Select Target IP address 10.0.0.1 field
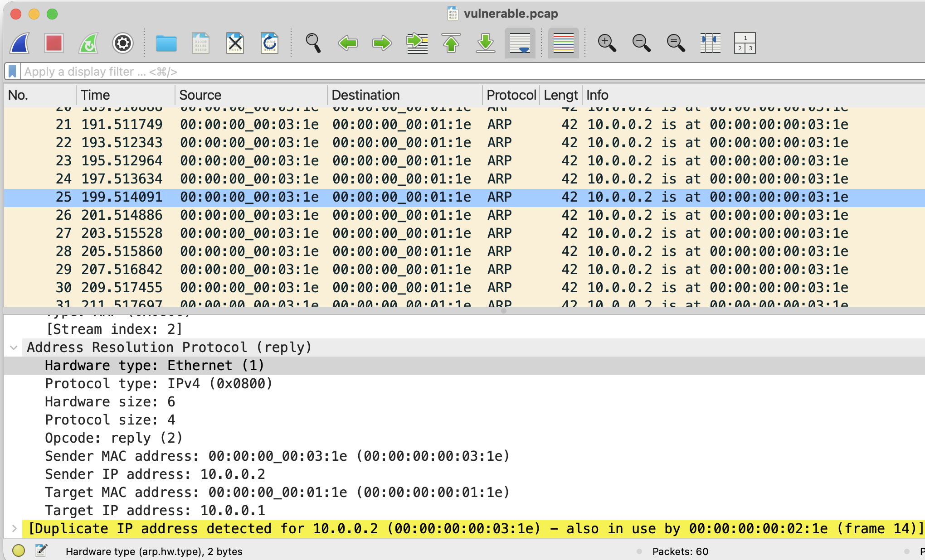925x560 pixels. click(x=464, y=511)
